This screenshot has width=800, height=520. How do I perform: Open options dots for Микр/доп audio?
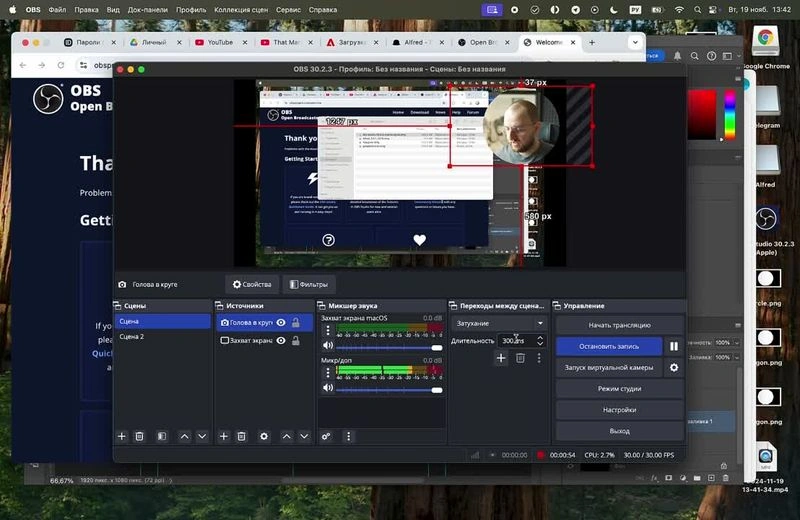328,373
